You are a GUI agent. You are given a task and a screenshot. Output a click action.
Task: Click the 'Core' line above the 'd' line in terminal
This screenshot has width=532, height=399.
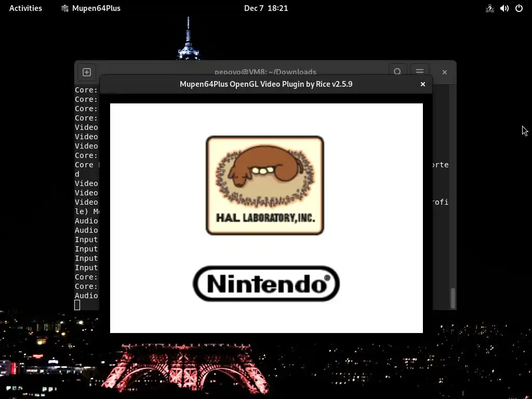pos(87,165)
